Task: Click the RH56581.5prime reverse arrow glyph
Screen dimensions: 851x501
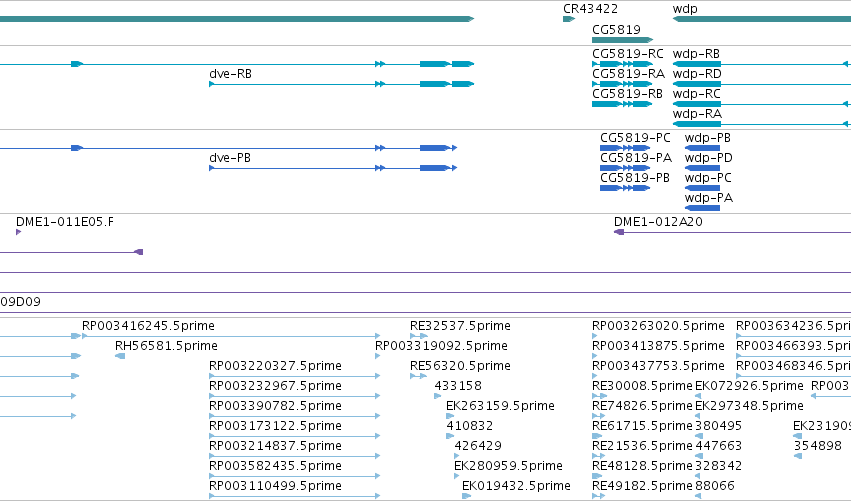Action: coord(120,356)
